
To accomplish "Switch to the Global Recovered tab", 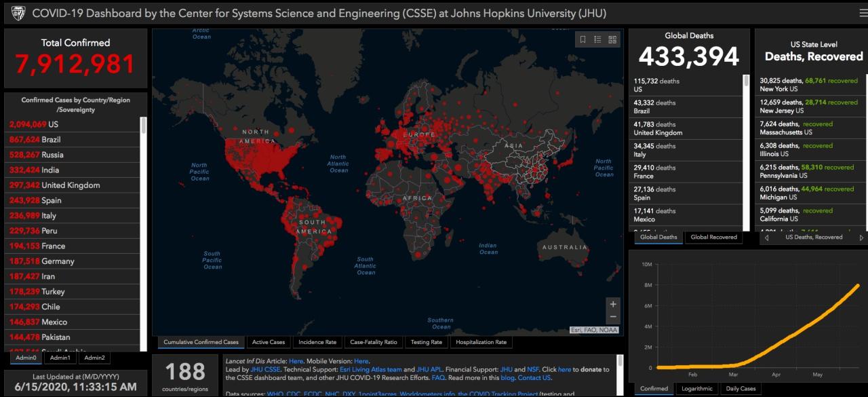I will click(x=713, y=238).
